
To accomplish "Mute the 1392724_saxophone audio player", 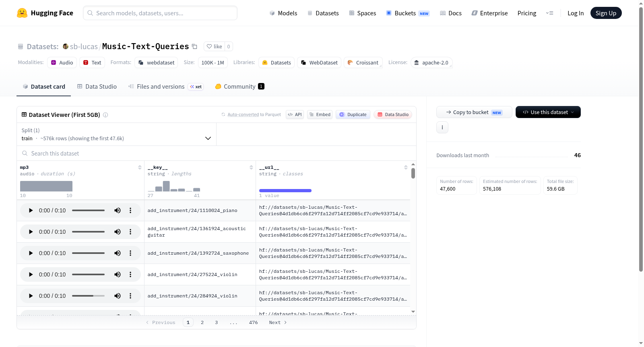I will pos(118,253).
